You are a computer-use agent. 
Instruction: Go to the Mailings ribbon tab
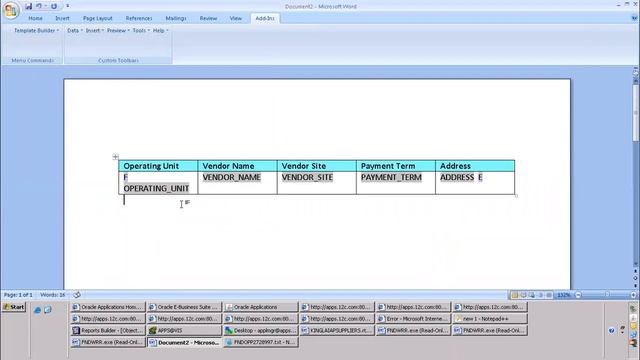pos(176,18)
